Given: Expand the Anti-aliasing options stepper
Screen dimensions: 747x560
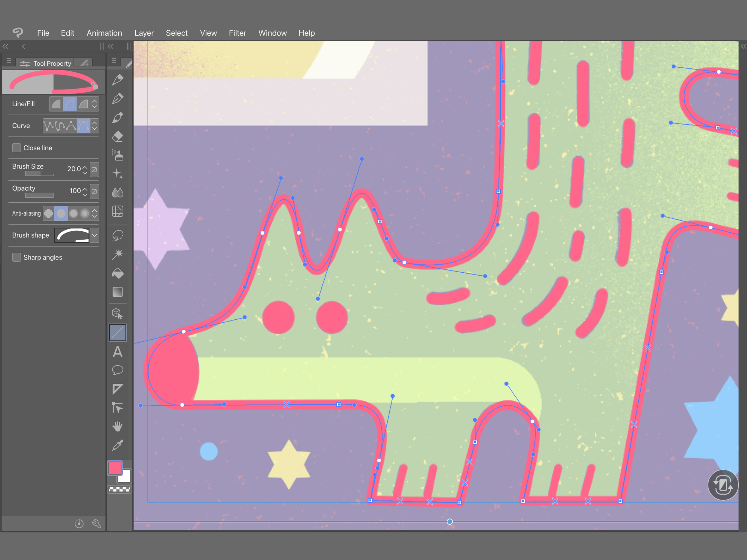Looking at the screenshot, I should (95, 213).
